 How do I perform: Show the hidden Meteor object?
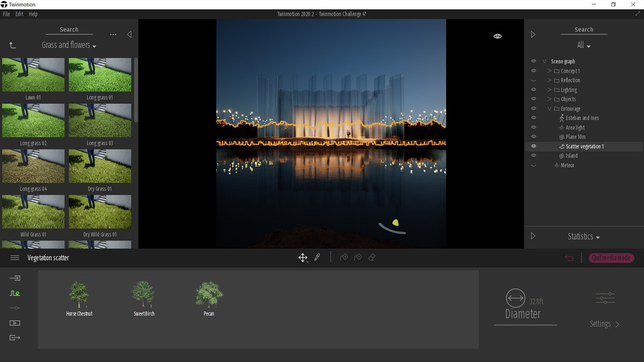(533, 165)
